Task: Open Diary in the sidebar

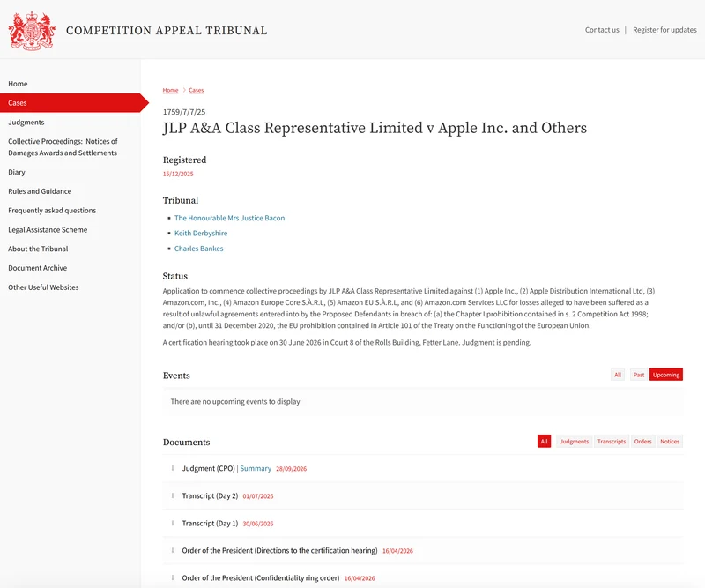Action: [17, 172]
